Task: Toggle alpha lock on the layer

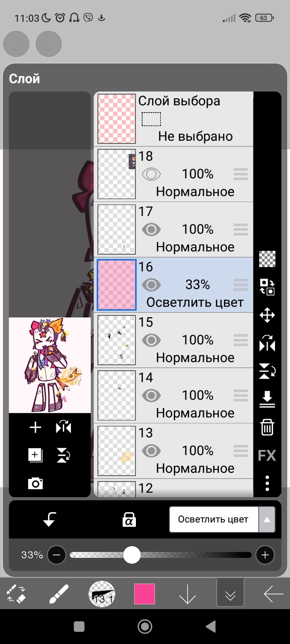Action: click(x=129, y=520)
